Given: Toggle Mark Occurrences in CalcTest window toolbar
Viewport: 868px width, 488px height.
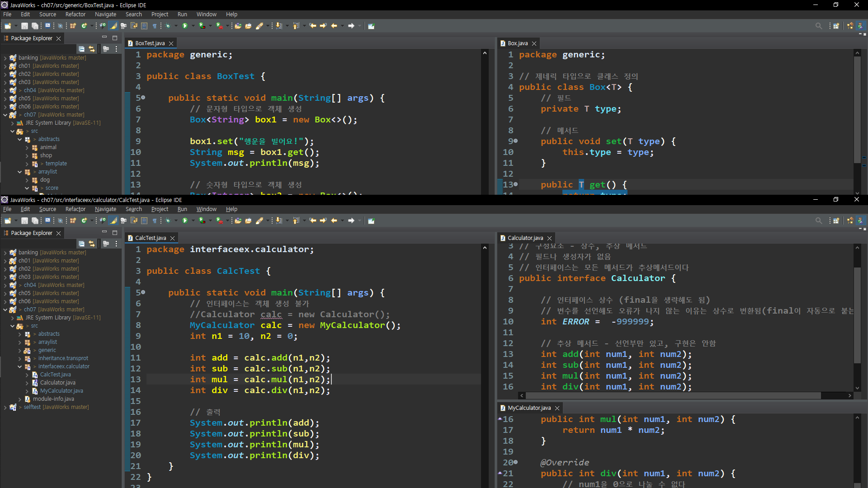Looking at the screenshot, I should (113, 221).
